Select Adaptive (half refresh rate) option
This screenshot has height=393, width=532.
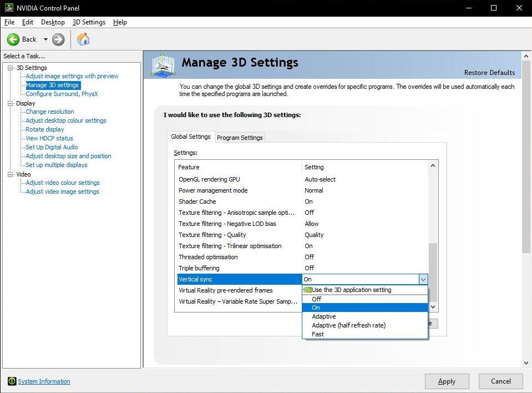[x=348, y=325]
